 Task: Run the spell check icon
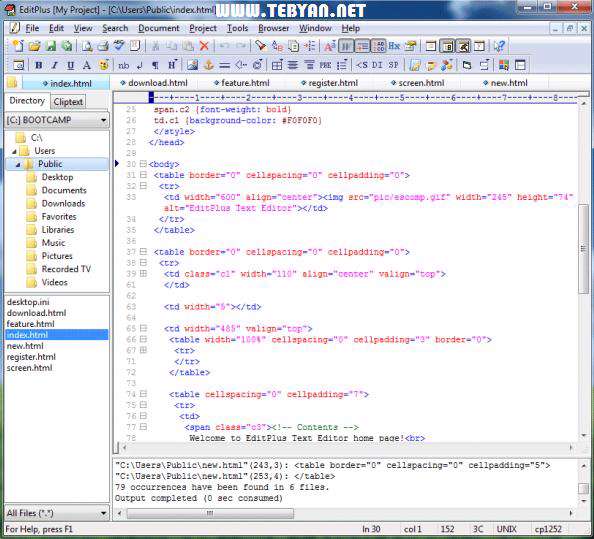(x=119, y=46)
